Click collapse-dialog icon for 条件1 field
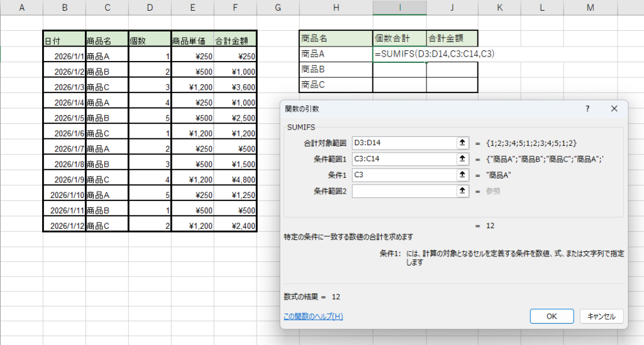This screenshot has width=644, height=345. click(462, 175)
